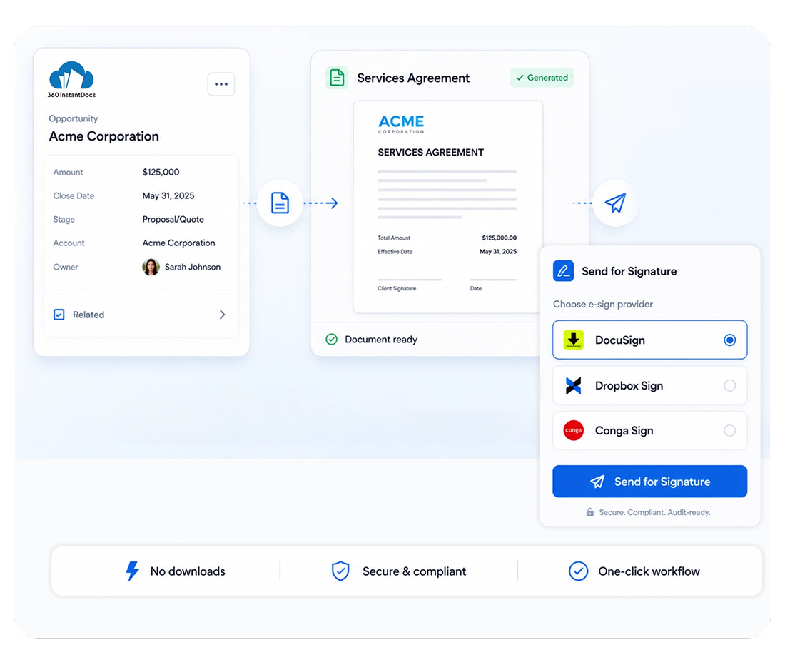Click the Send for Signature button
Viewport: 785px width, 672px height.
coord(650,482)
